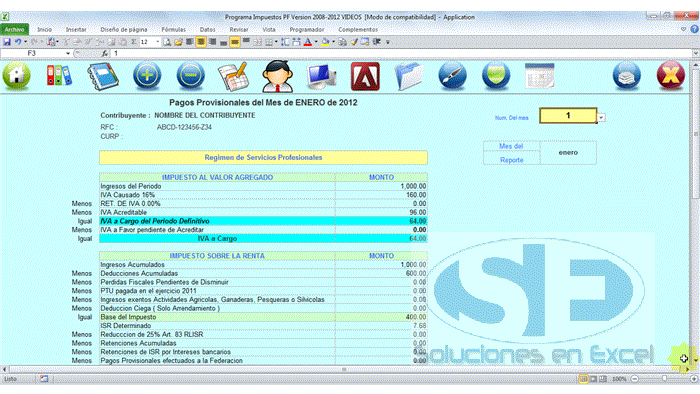This screenshot has height=394, width=700.
Task: Toggle the highlighted middle-align toolbar button
Action: tap(234, 42)
